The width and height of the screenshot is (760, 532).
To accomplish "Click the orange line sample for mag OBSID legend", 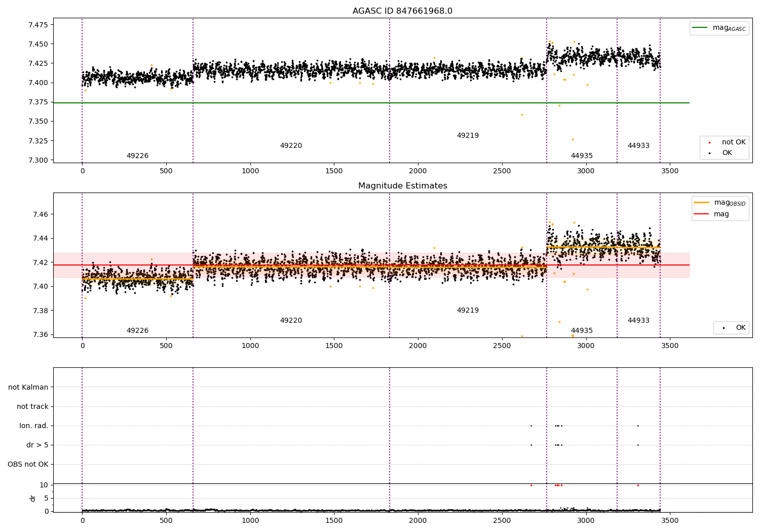I will (702, 203).
